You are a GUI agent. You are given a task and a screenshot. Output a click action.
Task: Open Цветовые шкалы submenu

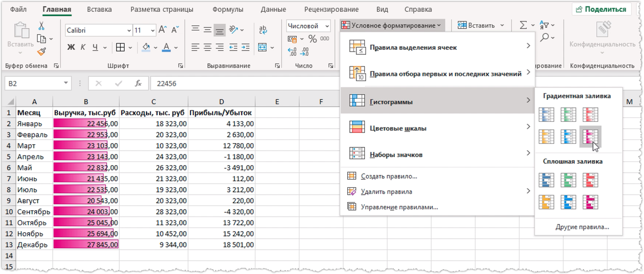(x=437, y=128)
